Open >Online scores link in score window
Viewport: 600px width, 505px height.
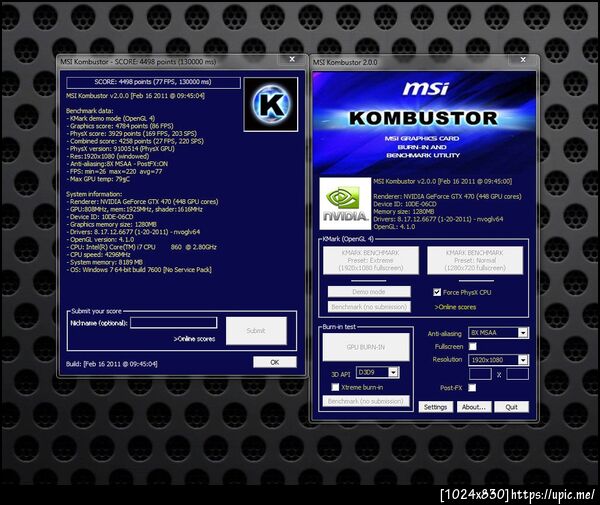pos(194,339)
